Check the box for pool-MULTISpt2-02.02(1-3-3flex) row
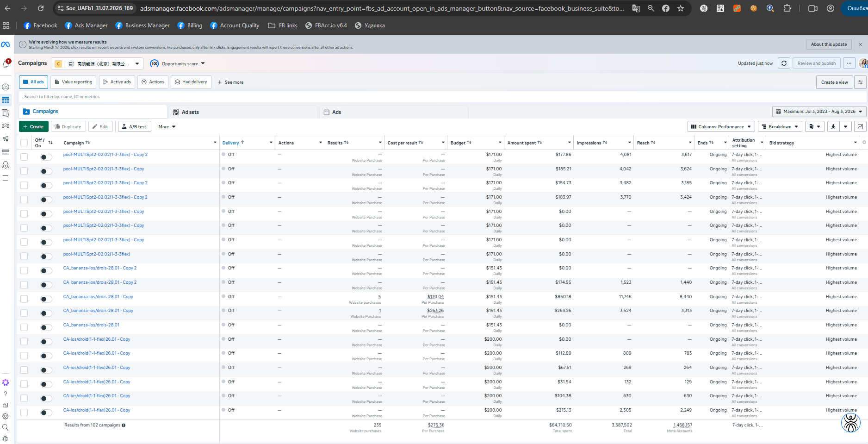Viewport: 868px width, 444px height. tap(24, 256)
